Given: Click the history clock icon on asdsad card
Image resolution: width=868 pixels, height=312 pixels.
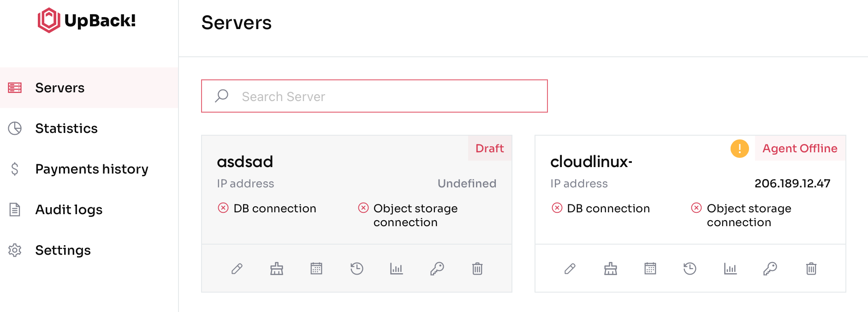Looking at the screenshot, I should pos(357,269).
